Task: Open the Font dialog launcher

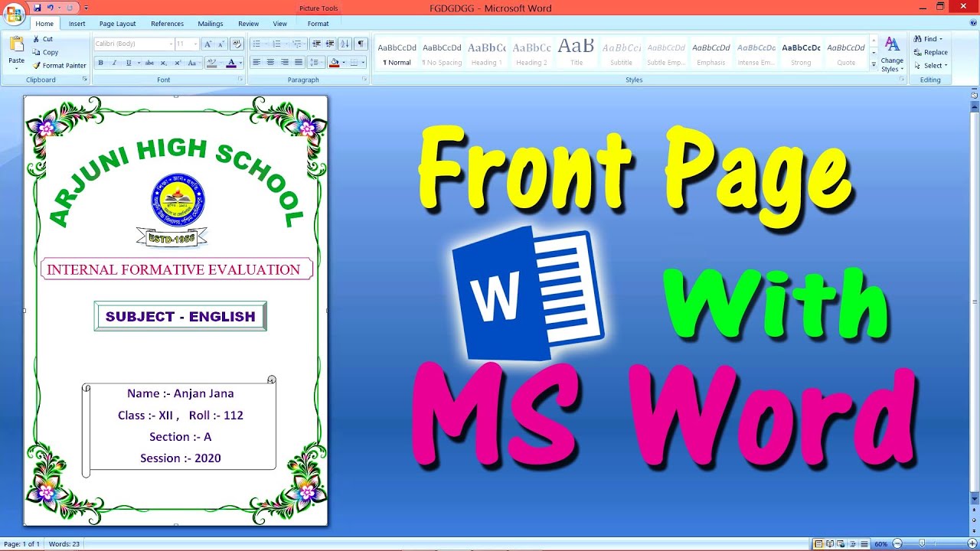Action: [240, 80]
